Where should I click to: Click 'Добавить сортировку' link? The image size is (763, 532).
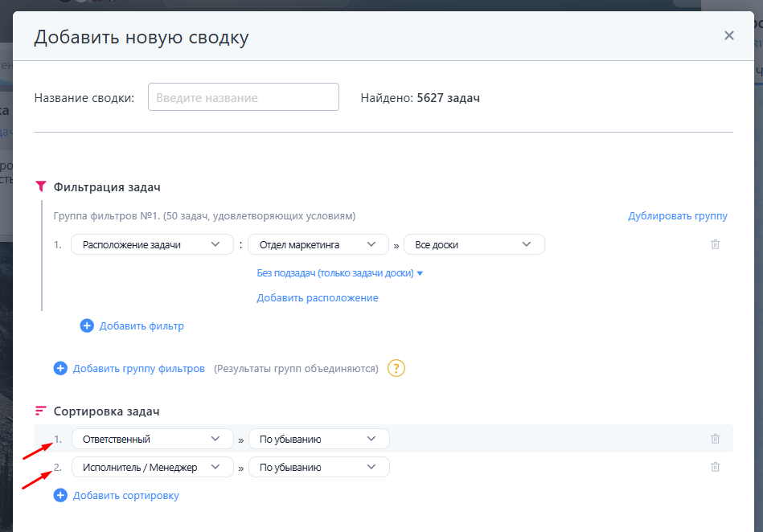coord(126,496)
